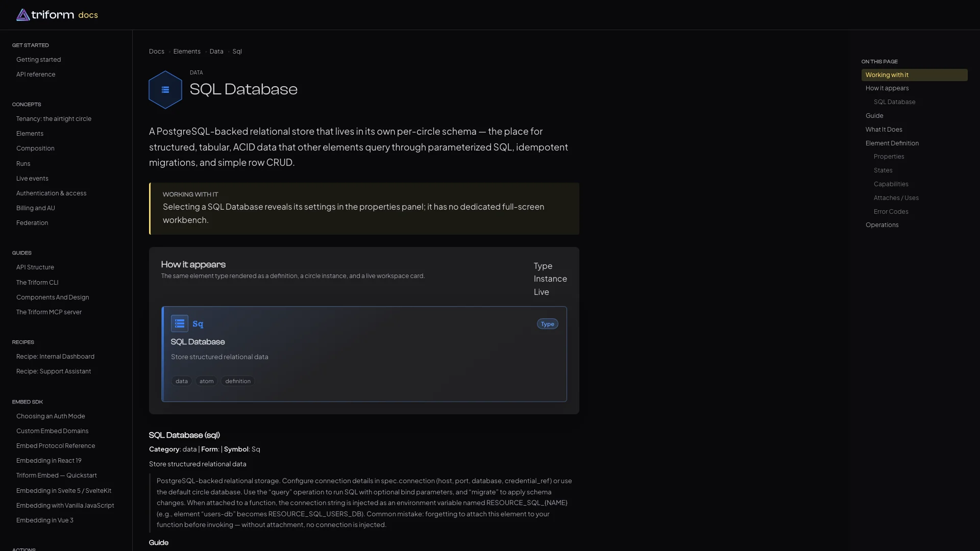980x551 pixels.
Task: Open Components And Design guide
Action: [x=53, y=297]
